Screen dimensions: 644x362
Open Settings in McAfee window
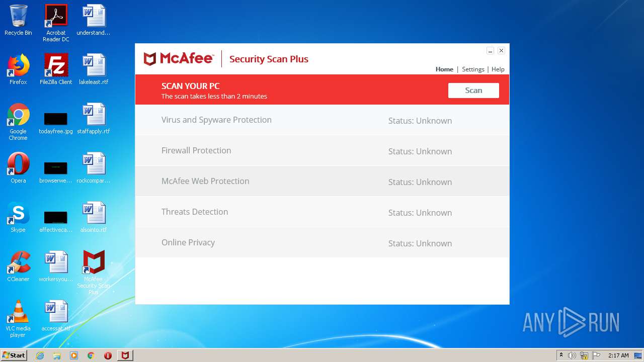(473, 69)
